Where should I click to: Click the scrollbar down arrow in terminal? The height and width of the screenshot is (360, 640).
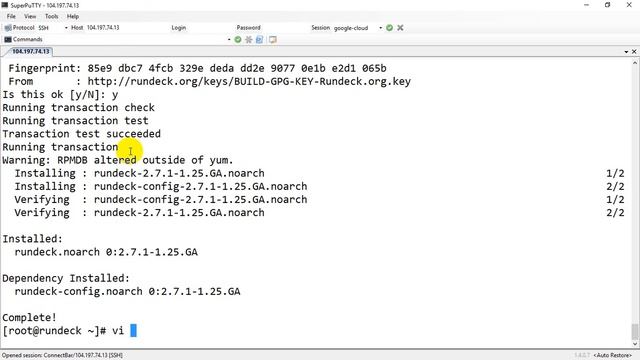point(635,344)
